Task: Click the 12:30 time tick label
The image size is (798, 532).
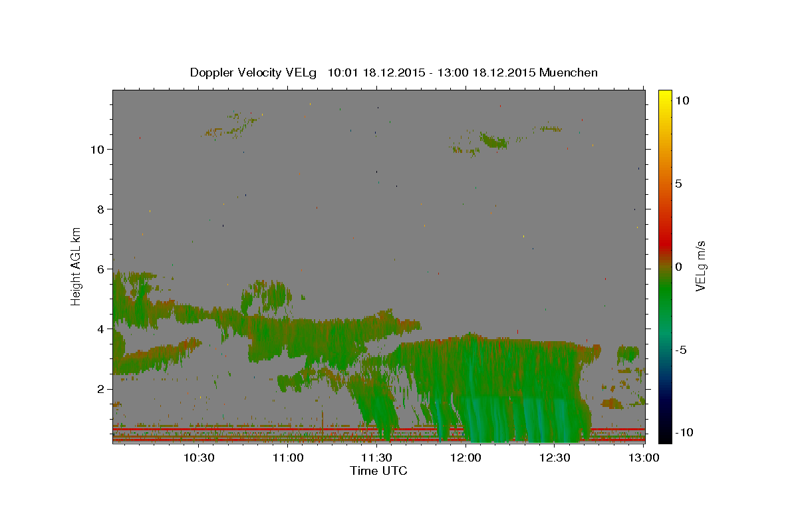Action: [554, 458]
